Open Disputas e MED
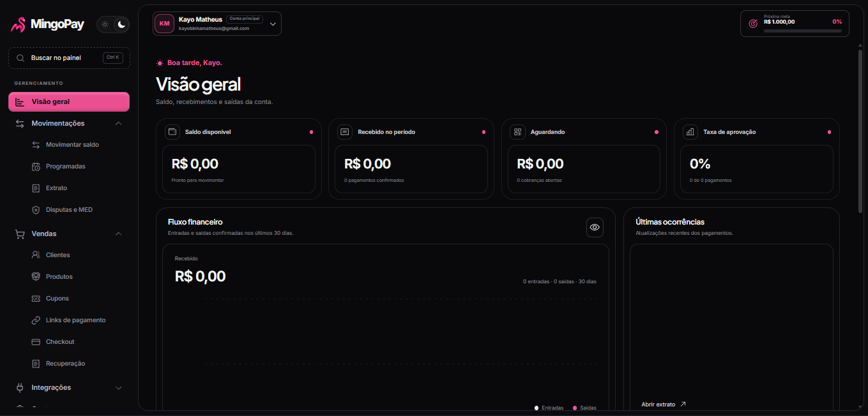 69,210
